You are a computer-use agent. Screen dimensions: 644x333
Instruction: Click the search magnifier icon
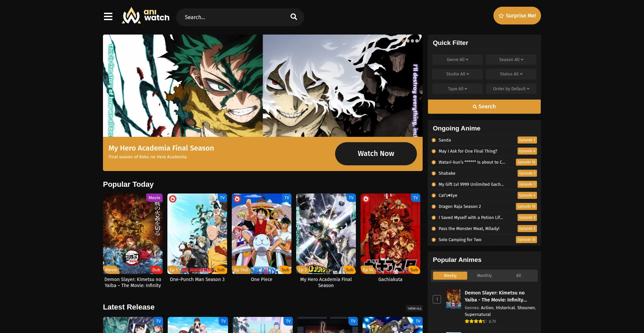click(x=293, y=17)
